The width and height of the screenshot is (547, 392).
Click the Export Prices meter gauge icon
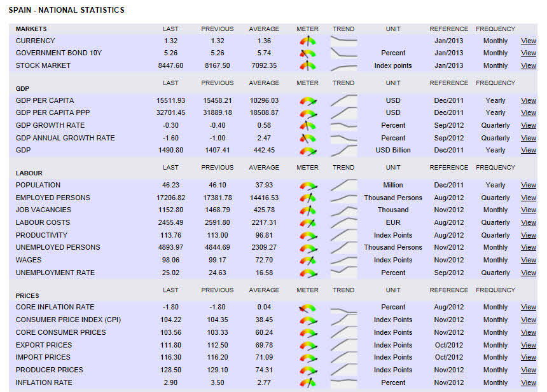click(x=308, y=345)
